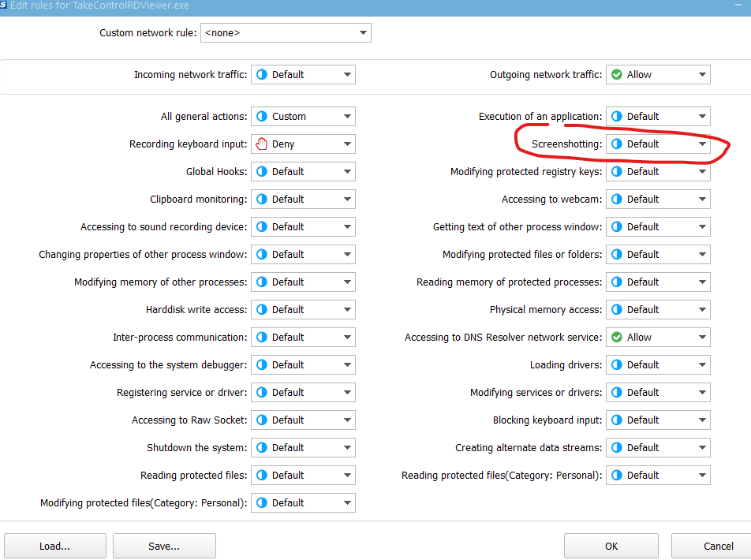Open Reading protected files(Category: Personal) dropdown
The width and height of the screenshot is (751, 560).
tap(658, 475)
